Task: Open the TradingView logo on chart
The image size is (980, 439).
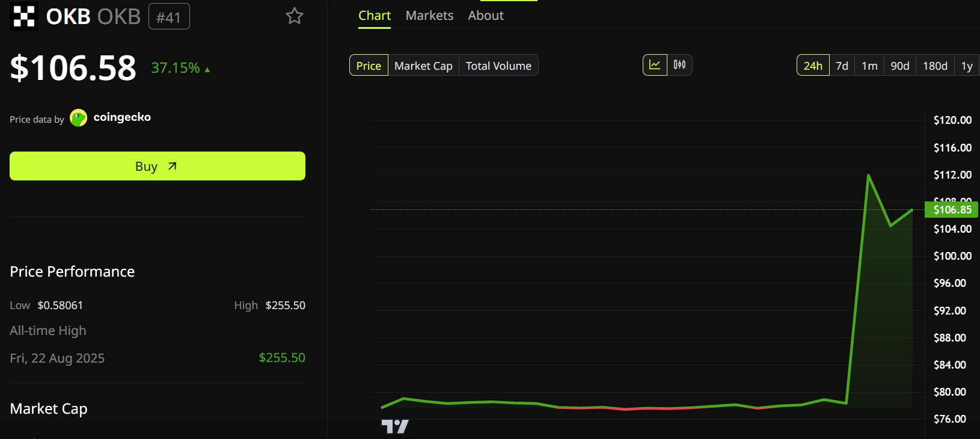Action: click(395, 427)
